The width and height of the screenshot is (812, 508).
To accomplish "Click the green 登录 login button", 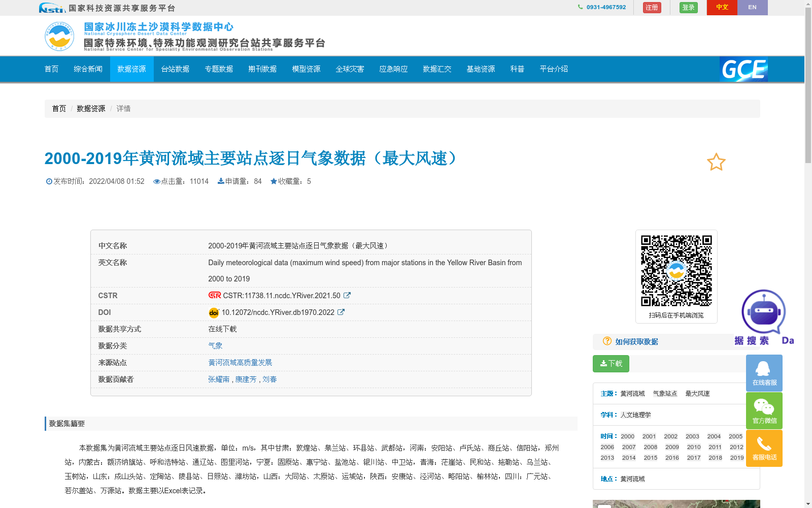I will coord(688,8).
